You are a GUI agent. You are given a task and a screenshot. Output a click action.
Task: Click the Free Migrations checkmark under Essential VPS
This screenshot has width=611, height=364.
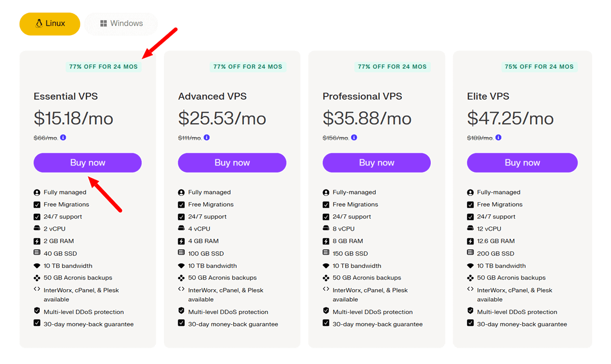coord(37,204)
